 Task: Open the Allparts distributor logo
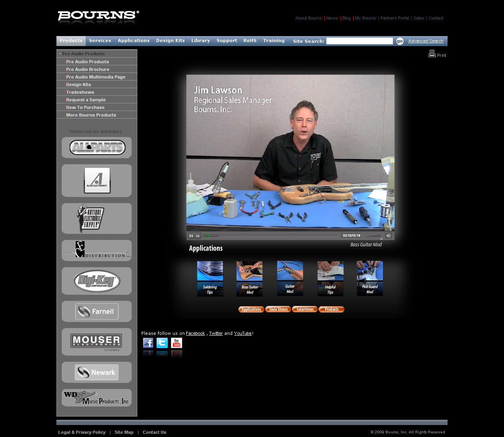coord(97,147)
